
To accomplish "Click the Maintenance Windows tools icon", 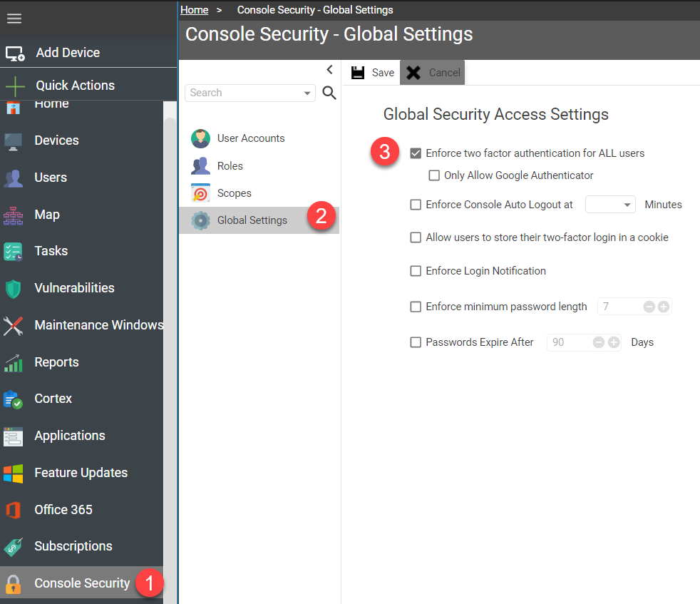I will coord(13,325).
